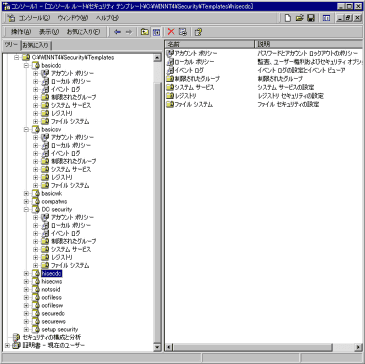Viewport: 365px width, 364px height.
Task: Select ocfiless in the tree
Action: point(52,297)
